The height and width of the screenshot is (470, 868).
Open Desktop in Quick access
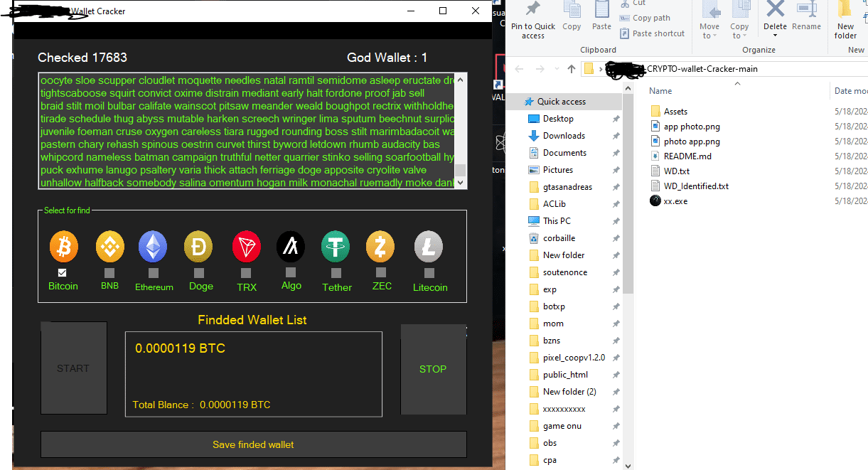pyautogui.click(x=558, y=119)
